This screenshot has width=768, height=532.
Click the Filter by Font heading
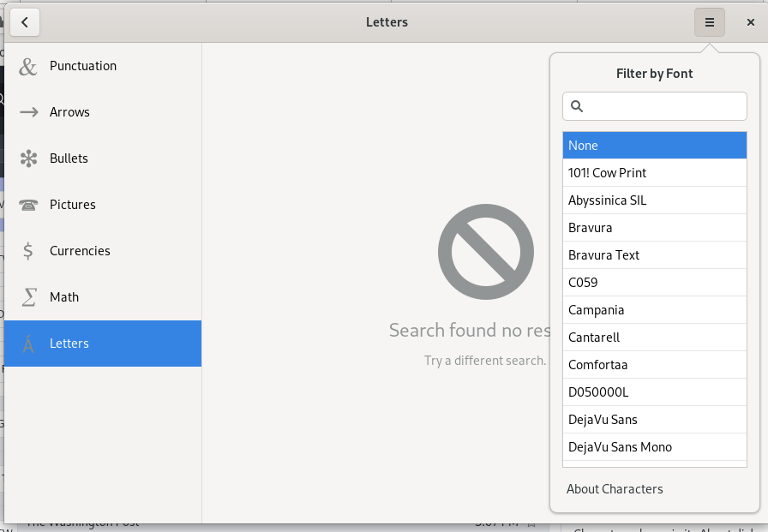[x=654, y=74]
